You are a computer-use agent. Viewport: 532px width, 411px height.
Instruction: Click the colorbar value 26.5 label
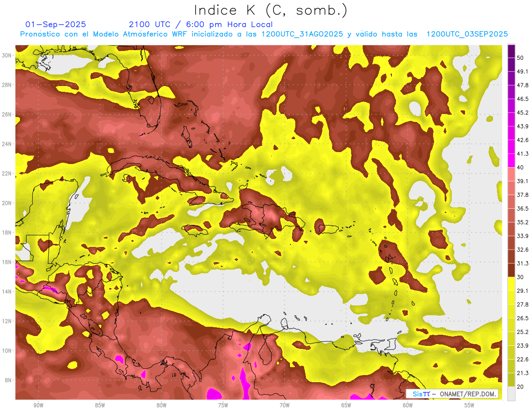click(523, 318)
